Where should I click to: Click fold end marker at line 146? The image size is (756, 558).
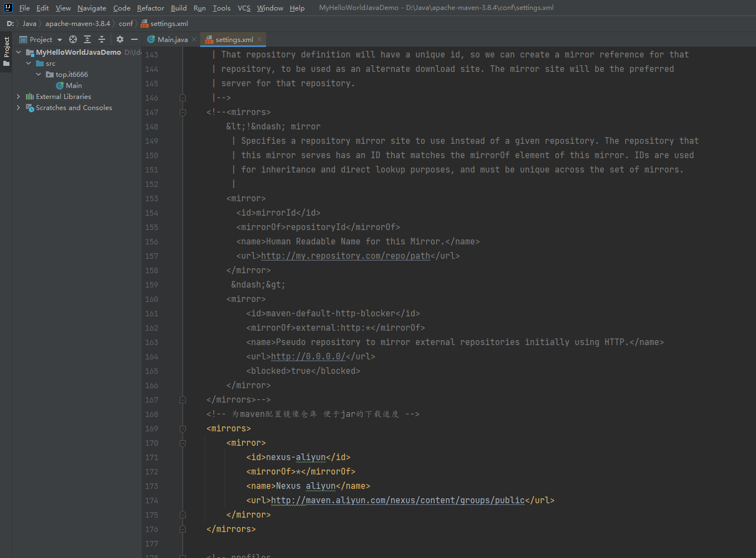(183, 98)
